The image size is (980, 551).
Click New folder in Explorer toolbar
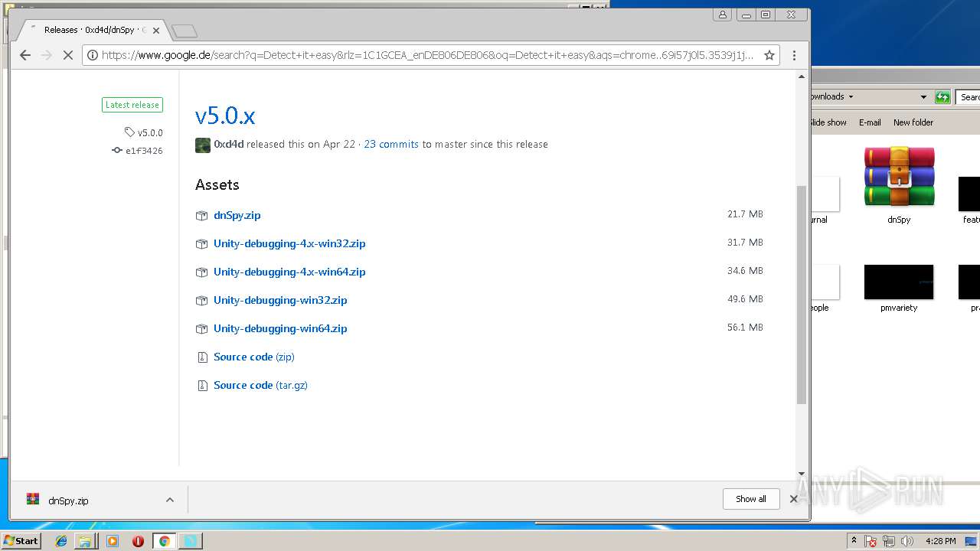(x=913, y=122)
